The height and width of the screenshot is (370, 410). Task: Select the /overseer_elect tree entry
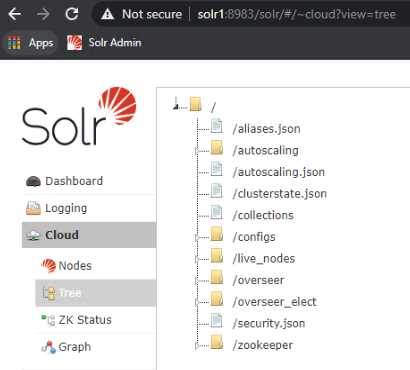(x=275, y=302)
